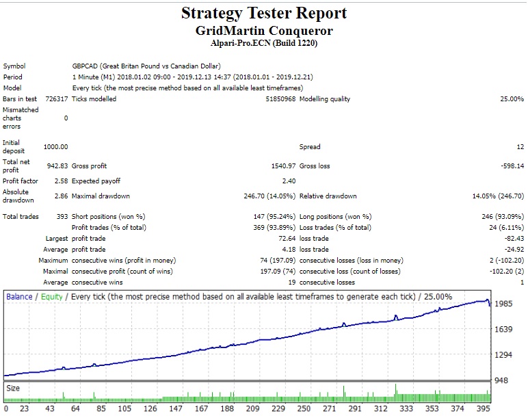Click the Long positions value 246 (93.09%)
Viewport: 528px width, 420px height.
coord(503,217)
